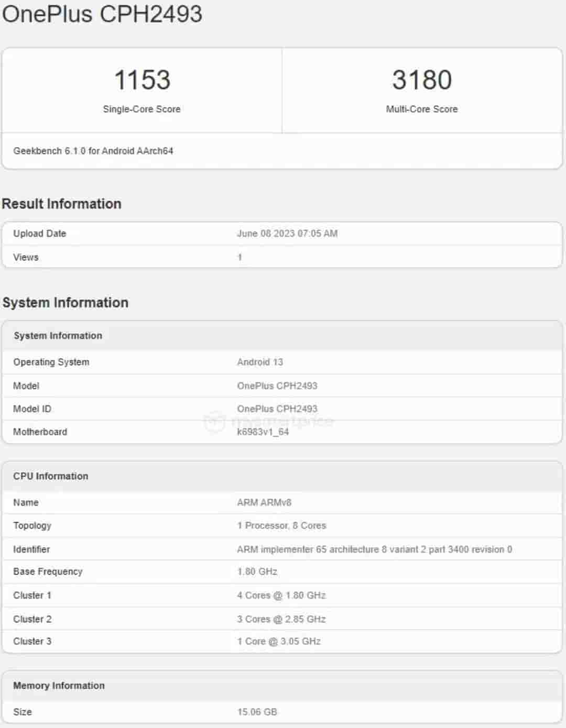Select the Upload Date row
Image resolution: width=566 pixels, height=728 pixels.
39,234
